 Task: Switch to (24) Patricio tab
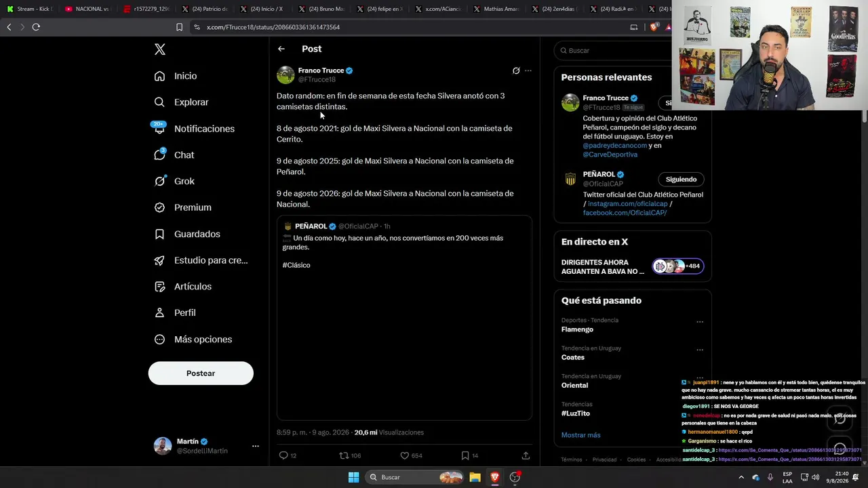(x=204, y=9)
